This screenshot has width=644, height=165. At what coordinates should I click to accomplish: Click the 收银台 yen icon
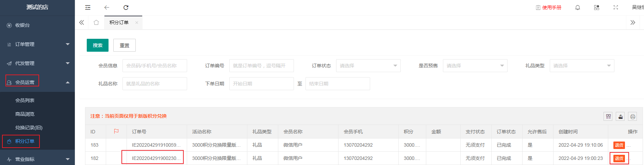[9, 26]
